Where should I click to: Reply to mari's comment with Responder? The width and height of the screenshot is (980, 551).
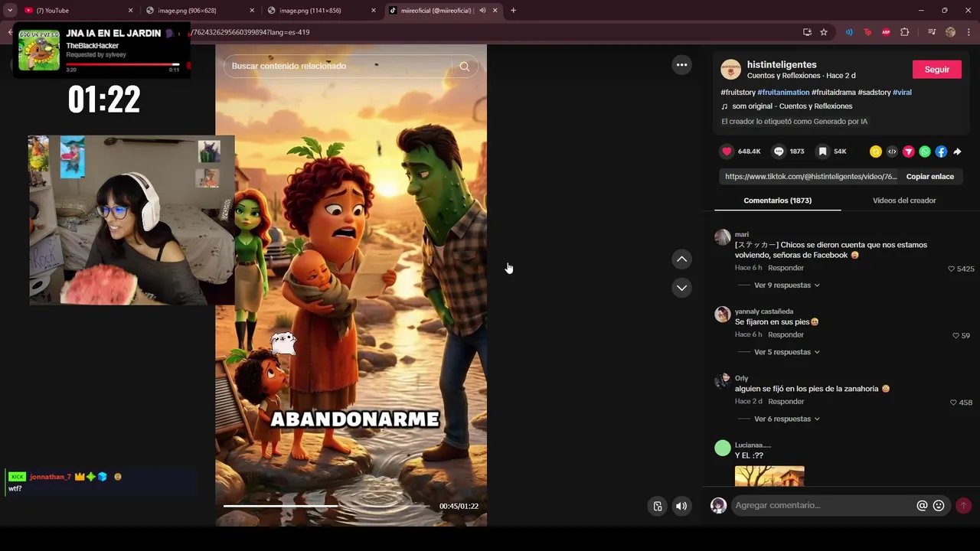point(786,268)
